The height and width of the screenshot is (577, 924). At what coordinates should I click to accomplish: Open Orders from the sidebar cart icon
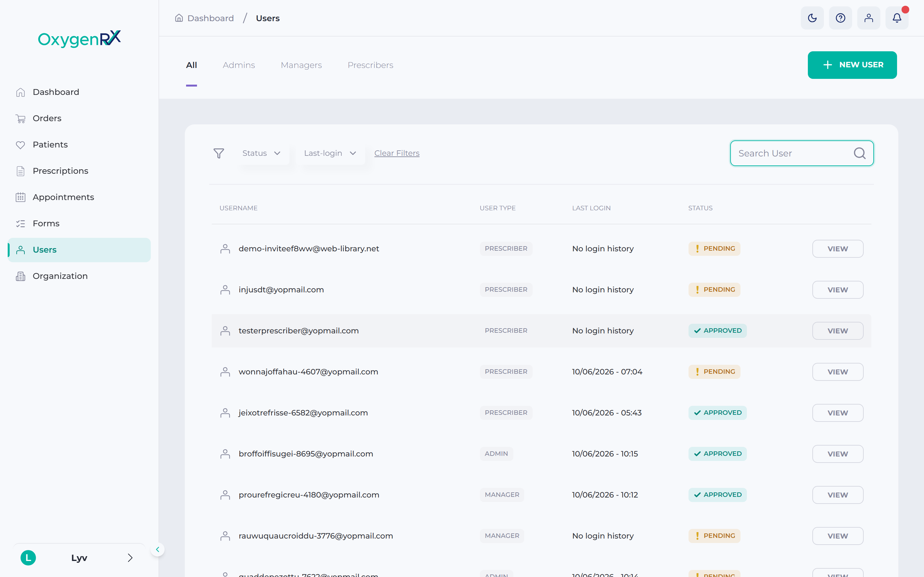point(21,119)
